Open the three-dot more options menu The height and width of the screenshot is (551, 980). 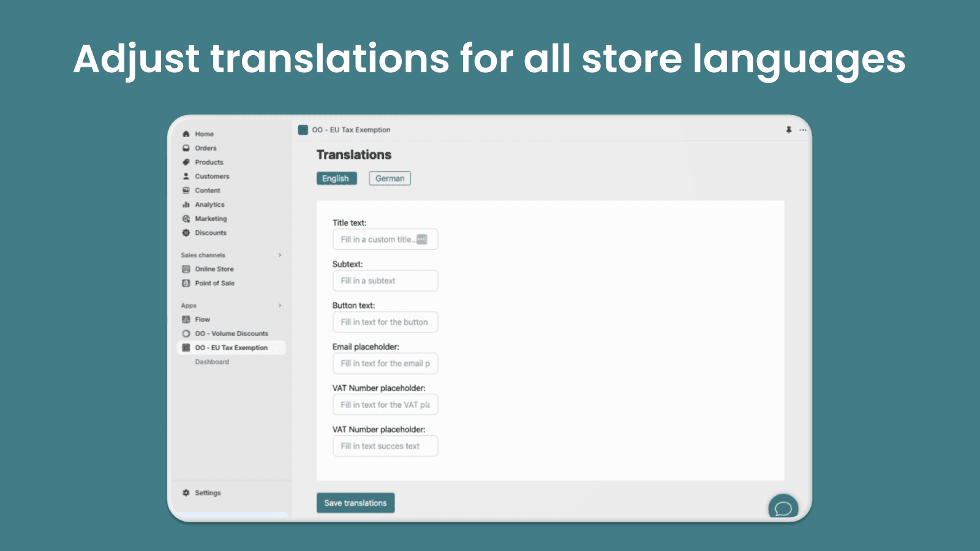point(802,130)
